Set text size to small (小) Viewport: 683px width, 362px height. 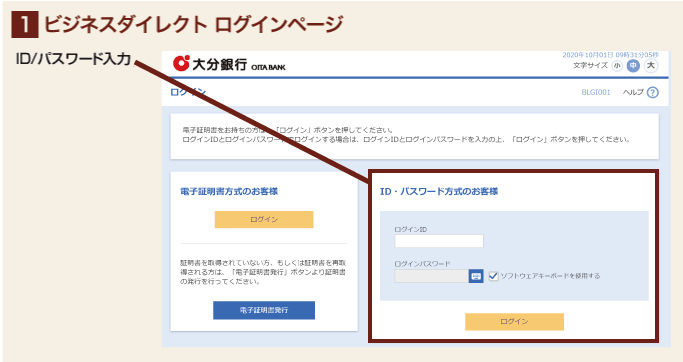[x=617, y=66]
